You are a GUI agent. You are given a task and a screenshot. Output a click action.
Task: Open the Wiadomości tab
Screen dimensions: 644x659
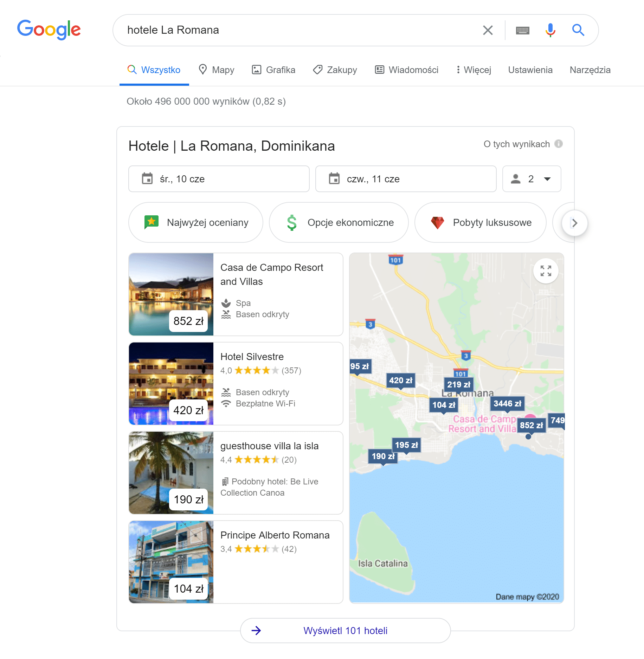[x=407, y=70]
